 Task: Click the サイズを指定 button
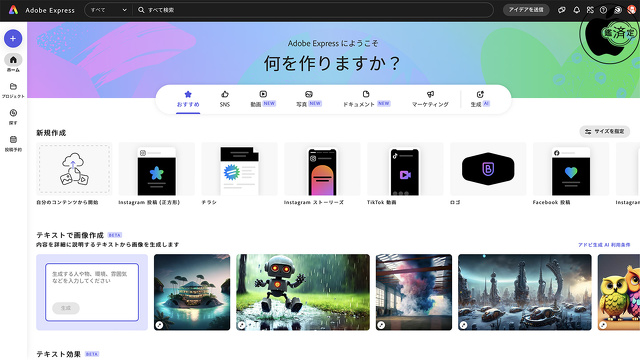(604, 131)
